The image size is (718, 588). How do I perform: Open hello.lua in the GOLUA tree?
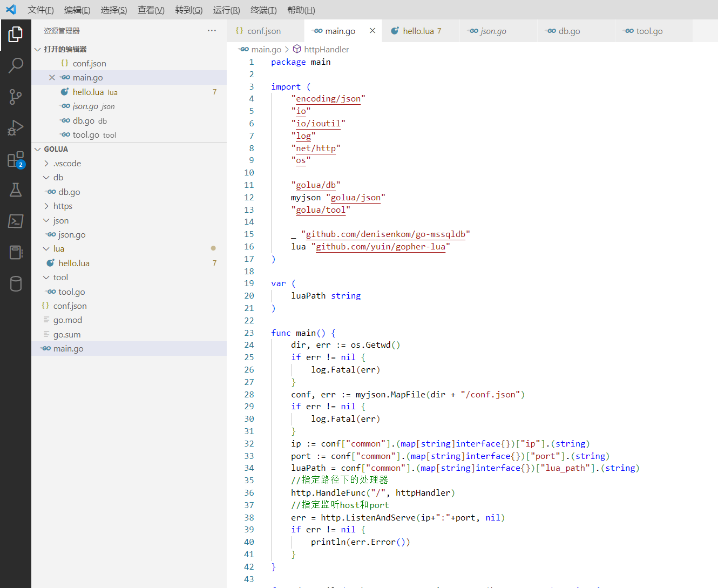coord(129,263)
